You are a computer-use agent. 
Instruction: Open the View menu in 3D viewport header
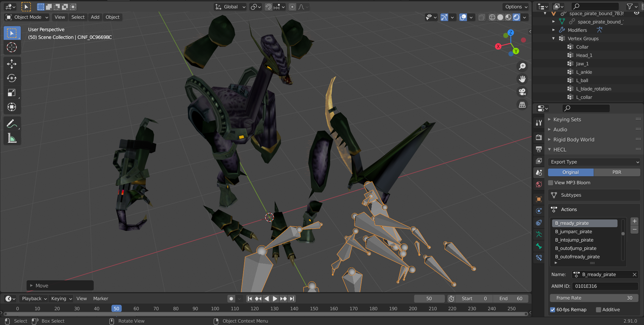tap(60, 17)
